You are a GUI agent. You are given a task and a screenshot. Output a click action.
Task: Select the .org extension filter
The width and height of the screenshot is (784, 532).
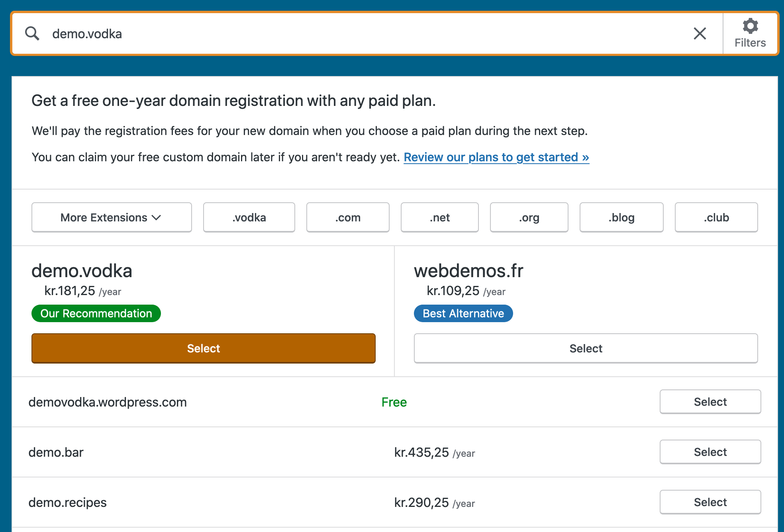point(529,217)
